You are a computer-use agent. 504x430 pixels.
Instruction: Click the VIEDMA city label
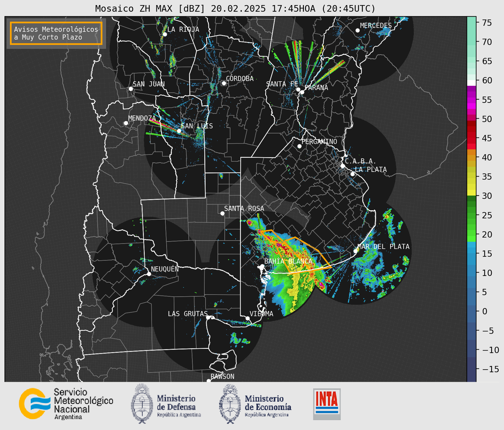261,314
